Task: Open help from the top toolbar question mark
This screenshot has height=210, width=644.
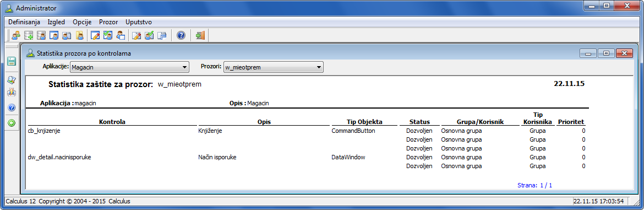Action: tap(181, 35)
